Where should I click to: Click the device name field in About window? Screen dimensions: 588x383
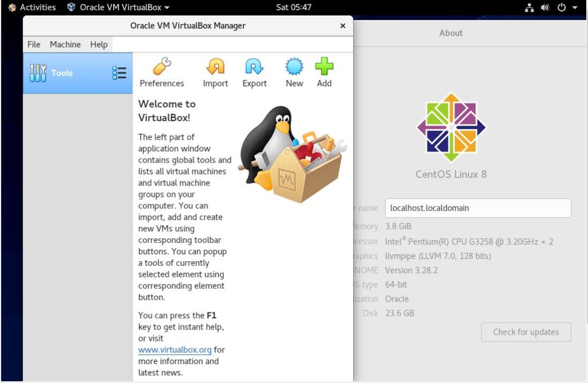coord(478,208)
